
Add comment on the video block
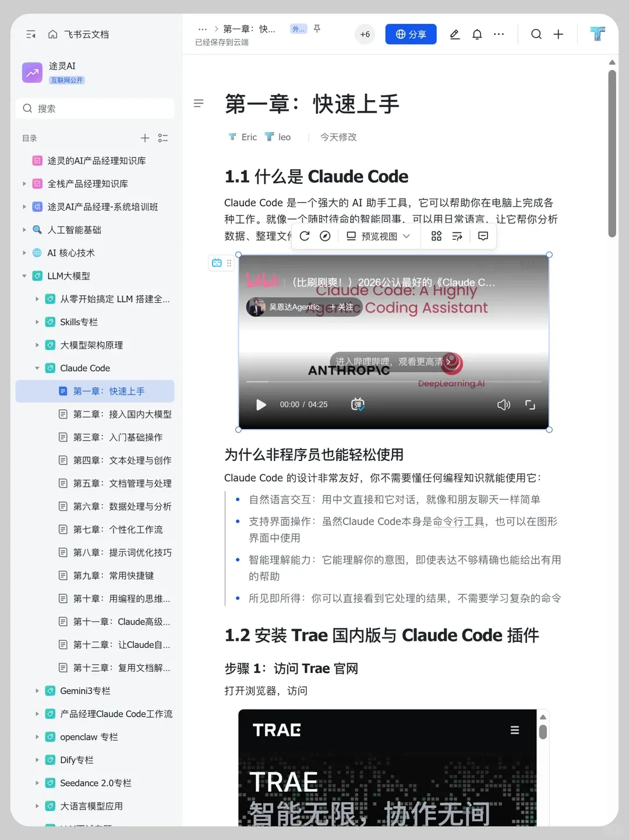click(483, 236)
